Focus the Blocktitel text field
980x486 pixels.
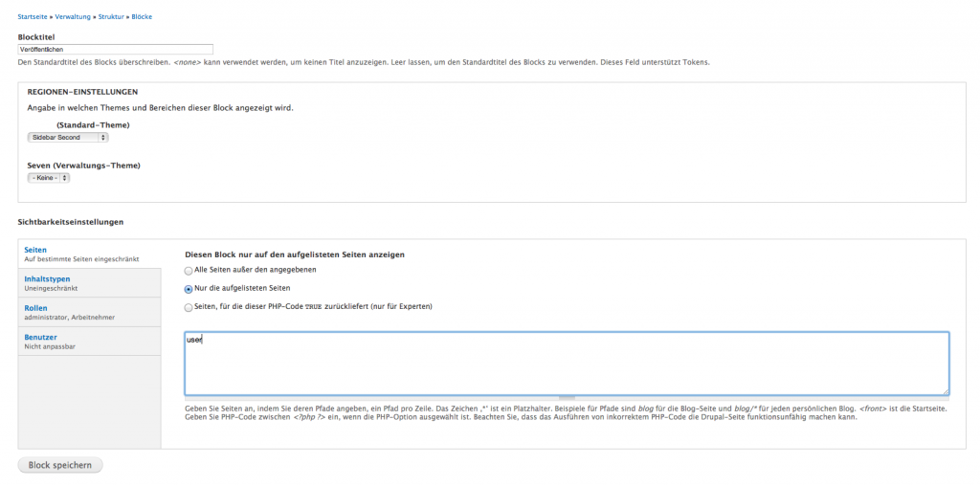115,49
